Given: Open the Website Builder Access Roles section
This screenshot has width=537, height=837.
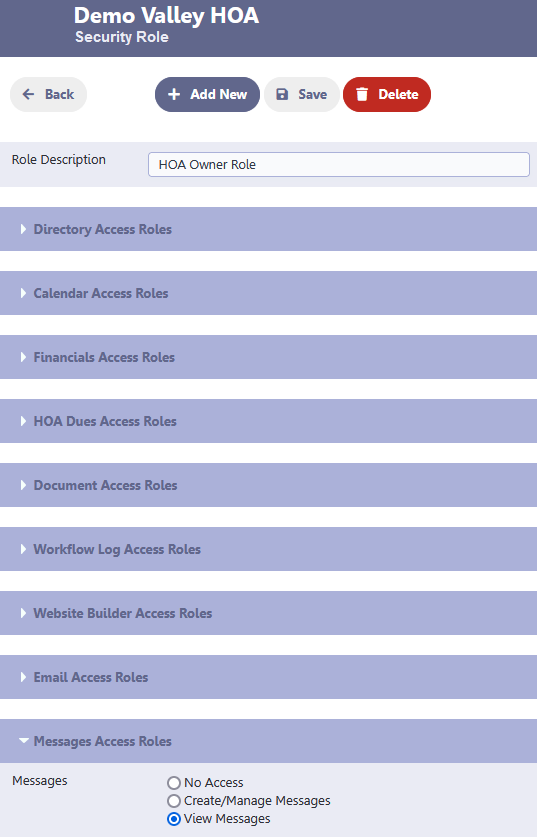Looking at the screenshot, I should tap(268, 613).
